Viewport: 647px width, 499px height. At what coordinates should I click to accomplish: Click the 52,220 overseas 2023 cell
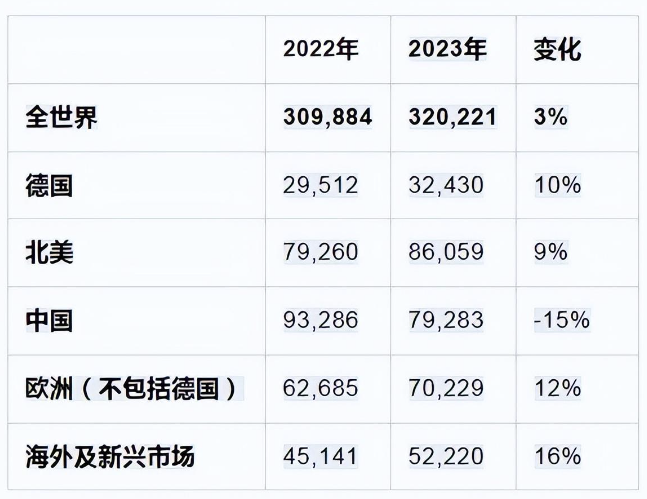click(x=446, y=456)
